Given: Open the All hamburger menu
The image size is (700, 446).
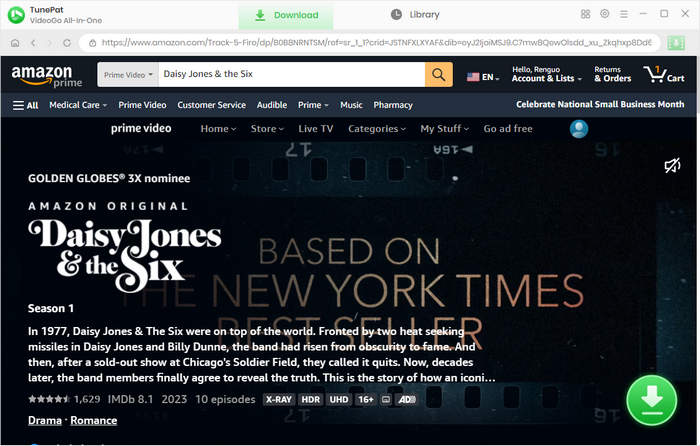Looking at the screenshot, I should point(25,105).
